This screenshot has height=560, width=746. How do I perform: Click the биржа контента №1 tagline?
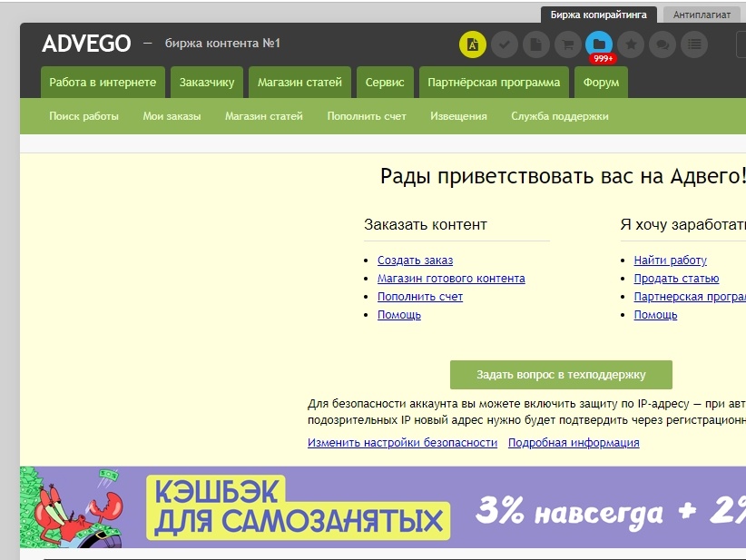tap(222, 44)
